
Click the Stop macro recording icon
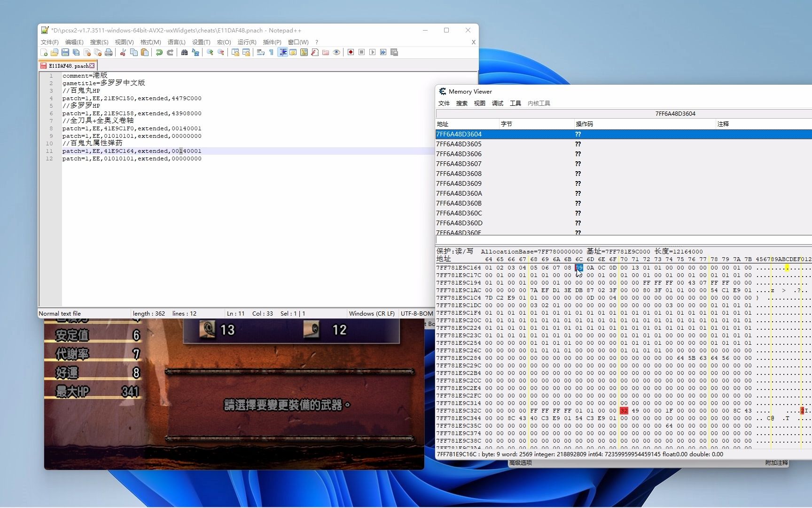pyautogui.click(x=361, y=52)
